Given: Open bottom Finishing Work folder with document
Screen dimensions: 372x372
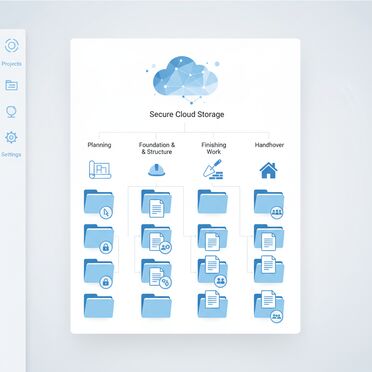Looking at the screenshot, I should point(213,304).
